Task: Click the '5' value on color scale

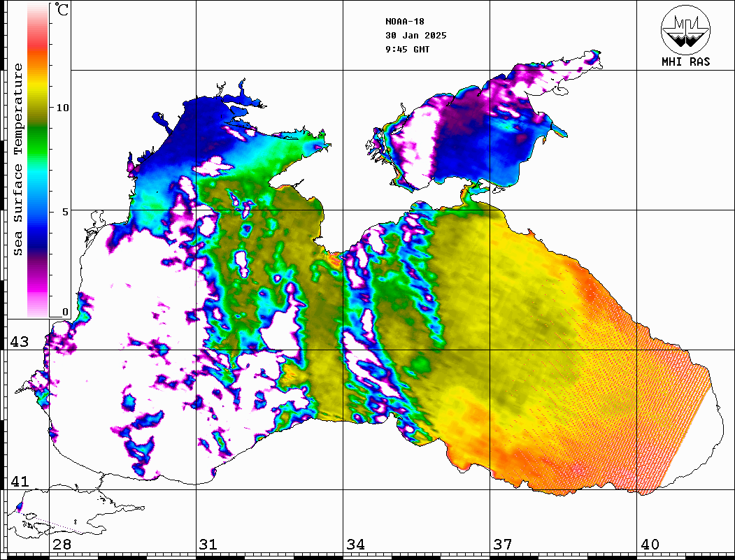Action: point(66,212)
